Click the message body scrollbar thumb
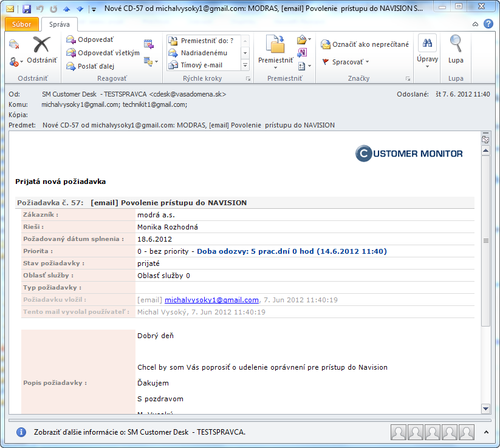Viewport: 500px width, 448px height. 485,240
